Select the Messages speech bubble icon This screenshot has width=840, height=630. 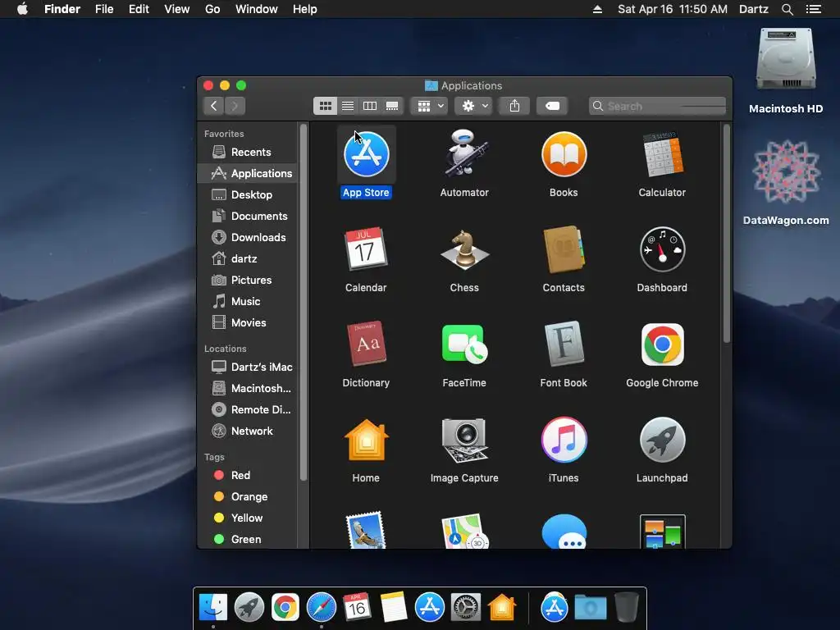[564, 532]
